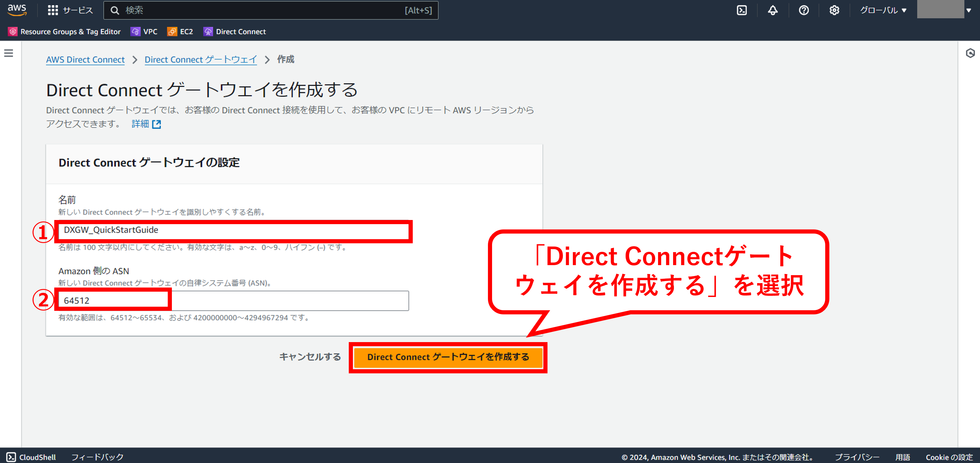Open the VPC favorite shortcut
The width and height of the screenshot is (980, 463).
(x=144, y=32)
